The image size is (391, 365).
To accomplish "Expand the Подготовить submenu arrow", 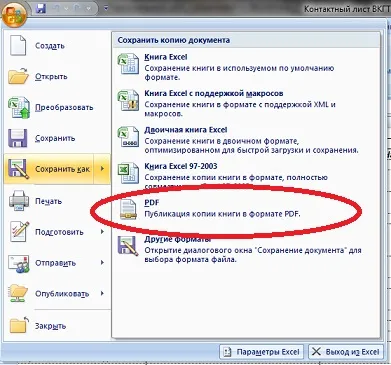I will pos(102,231).
